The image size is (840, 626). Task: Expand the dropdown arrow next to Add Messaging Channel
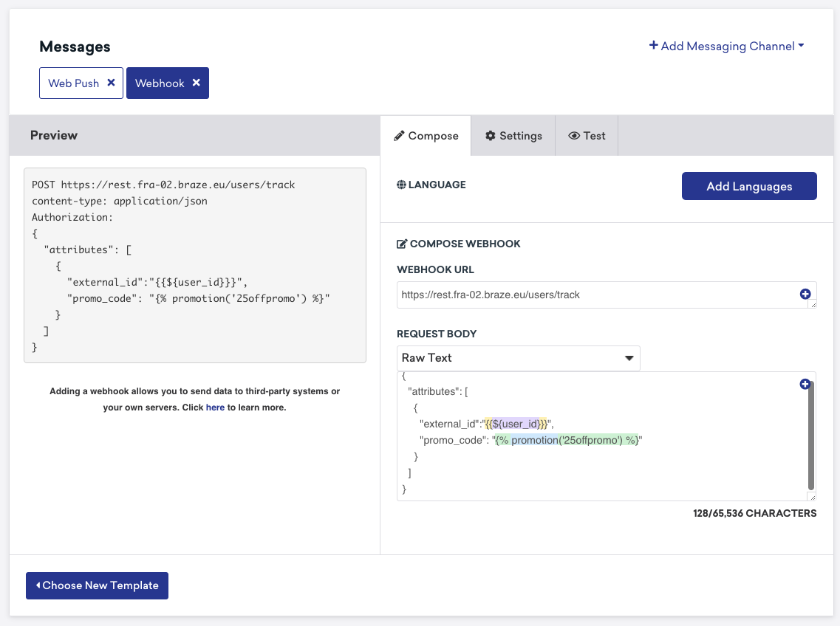pos(802,46)
